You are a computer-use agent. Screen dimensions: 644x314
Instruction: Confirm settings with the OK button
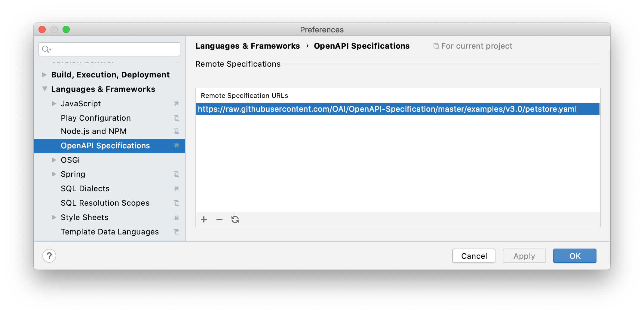pos(575,256)
